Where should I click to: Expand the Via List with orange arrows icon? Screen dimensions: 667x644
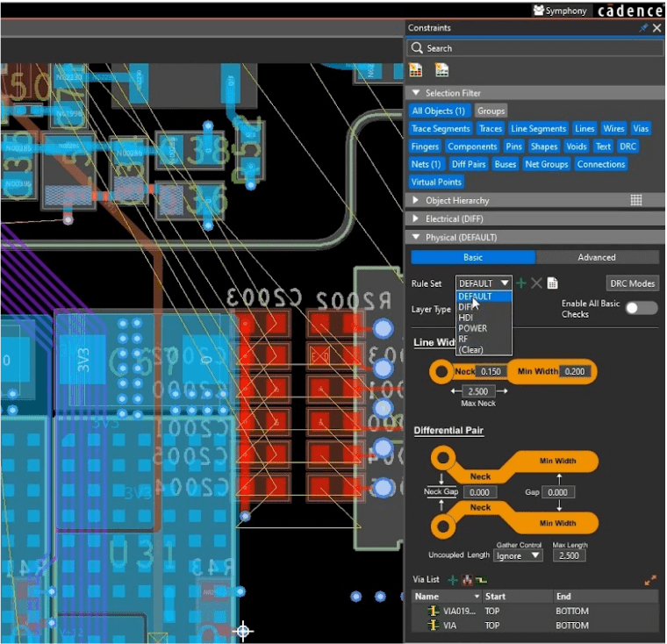tap(650, 580)
